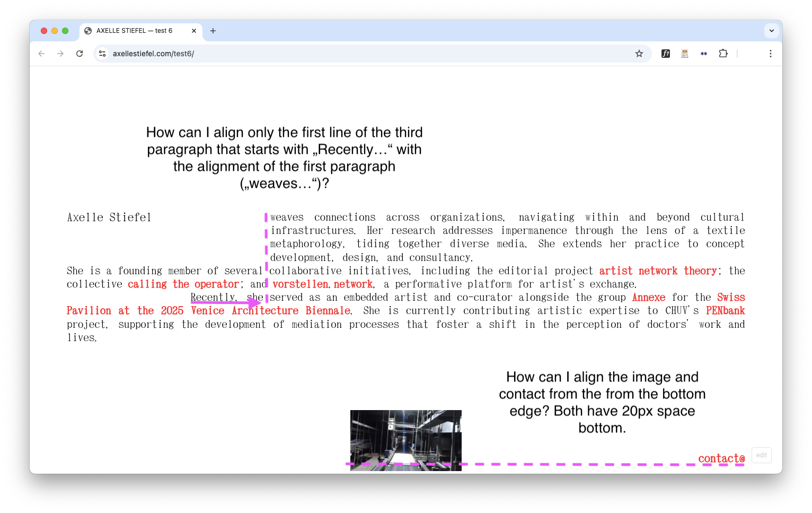Click the Fonts Ninja extension icon
This screenshot has height=513, width=812.
[666, 54]
